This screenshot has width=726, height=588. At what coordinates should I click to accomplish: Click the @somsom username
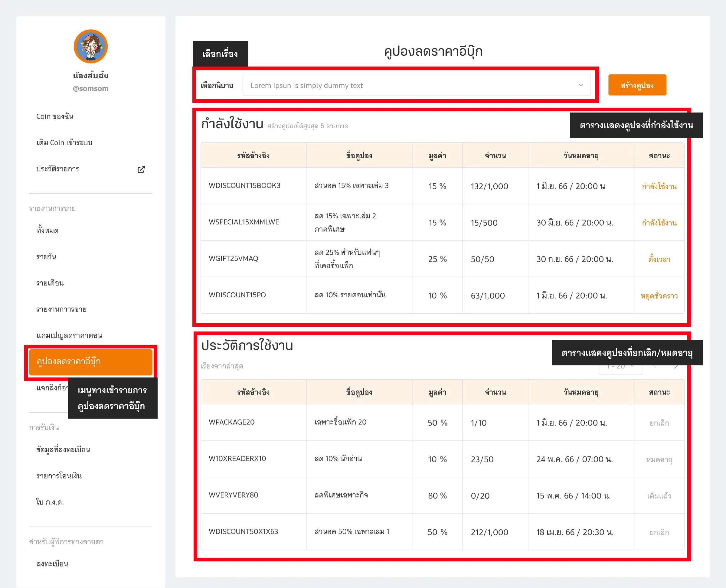pyautogui.click(x=91, y=88)
